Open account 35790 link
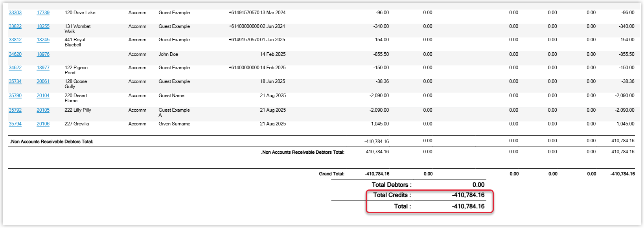The height and width of the screenshot is (228, 644). (x=15, y=96)
